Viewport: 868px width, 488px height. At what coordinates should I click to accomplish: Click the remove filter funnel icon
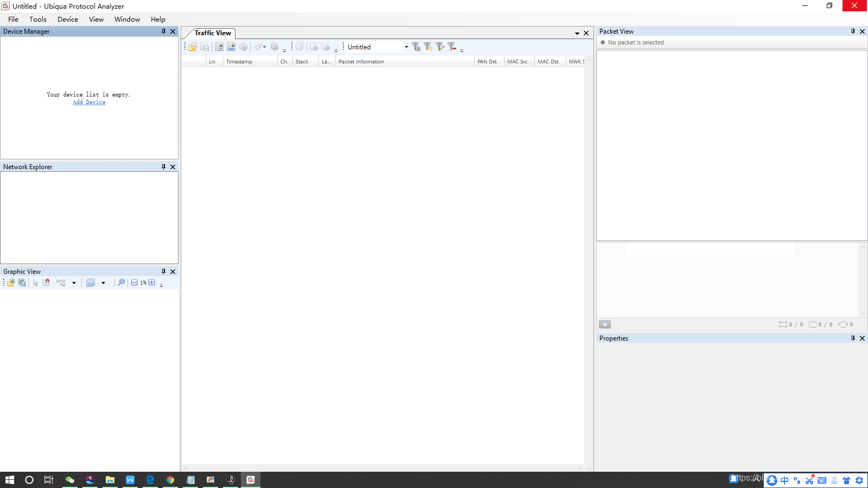click(x=452, y=47)
